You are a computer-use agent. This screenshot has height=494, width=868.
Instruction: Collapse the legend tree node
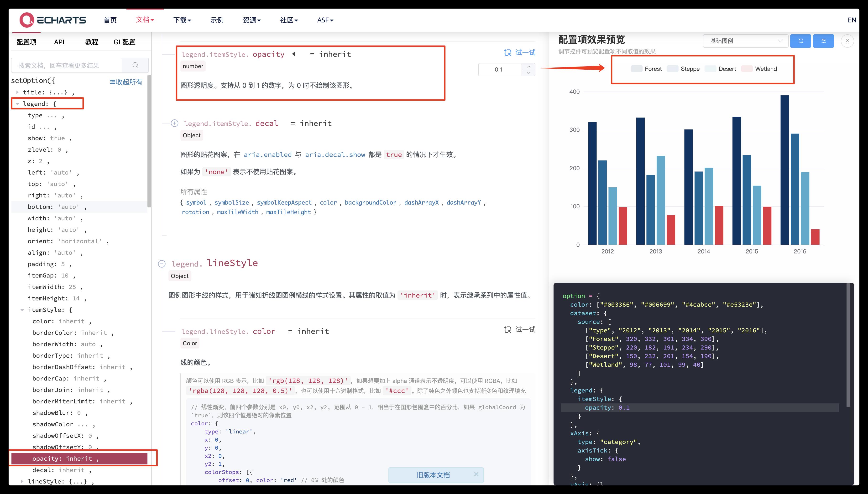[x=17, y=104]
